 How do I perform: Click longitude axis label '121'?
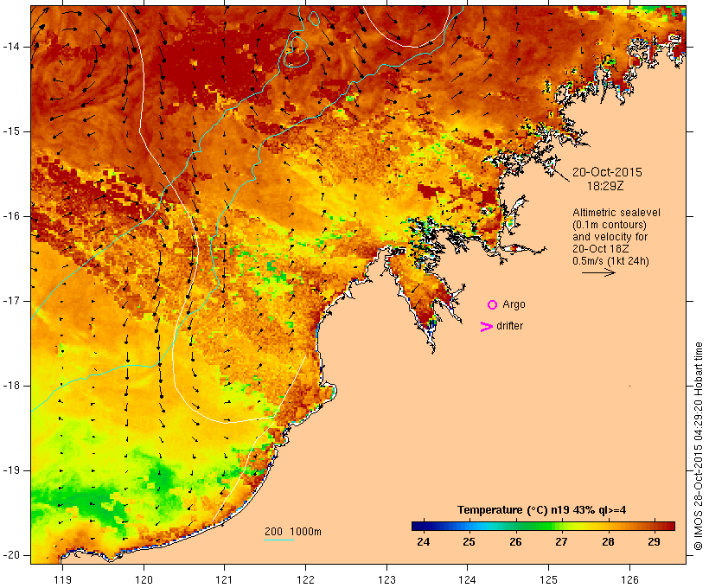[x=224, y=580]
